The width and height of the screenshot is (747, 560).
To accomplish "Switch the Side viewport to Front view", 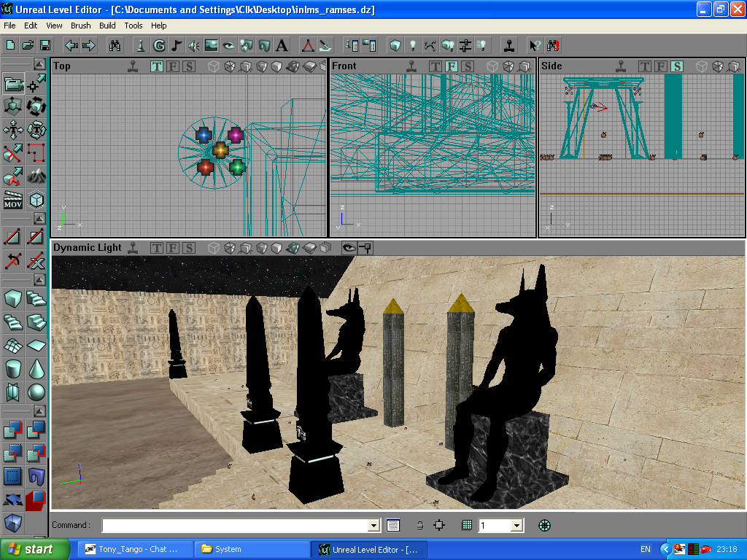I will coord(660,66).
